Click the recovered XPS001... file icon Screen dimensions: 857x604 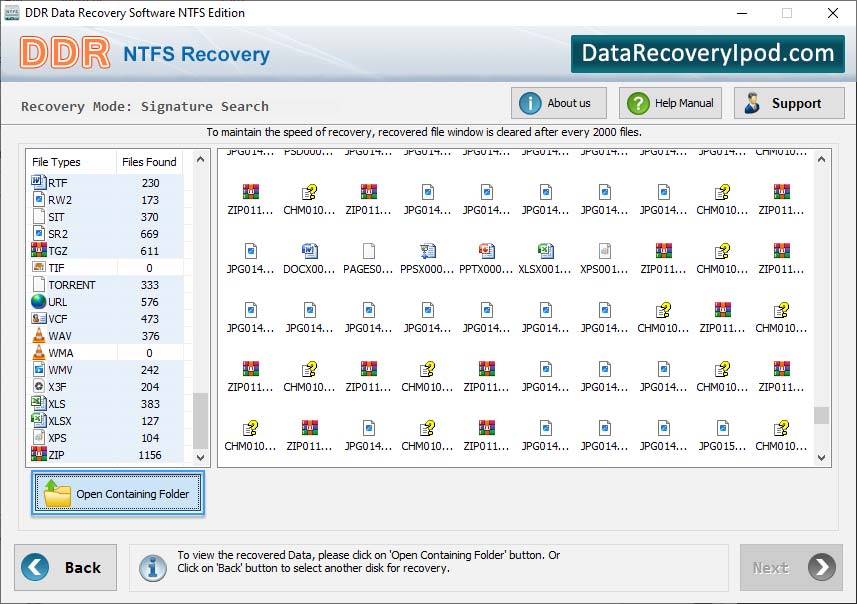604,251
